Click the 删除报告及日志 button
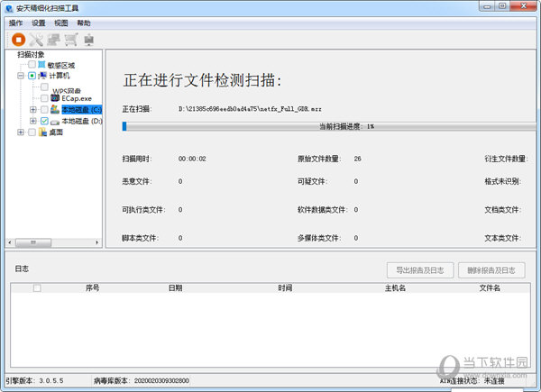Screen dimensions: 541x392 pos(491,270)
